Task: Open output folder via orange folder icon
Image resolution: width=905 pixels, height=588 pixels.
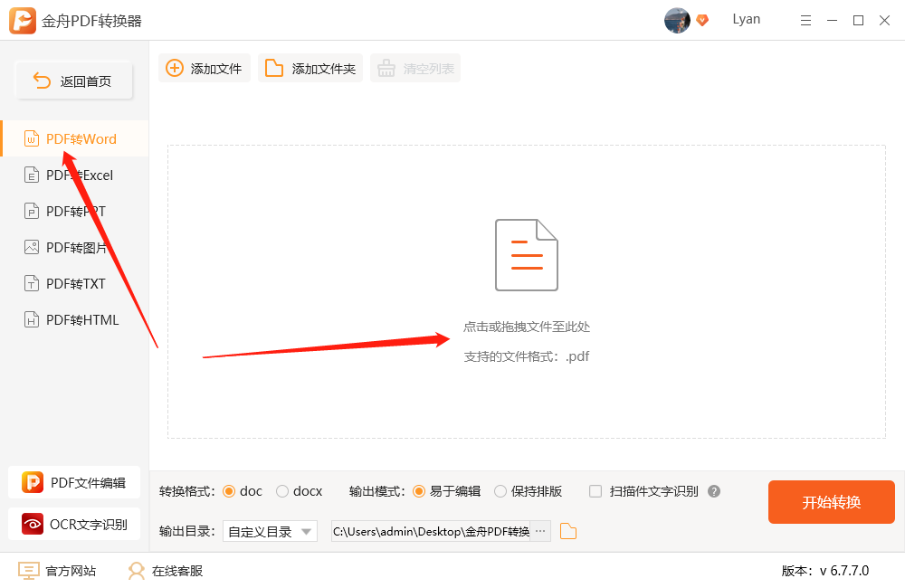Action: 568,531
